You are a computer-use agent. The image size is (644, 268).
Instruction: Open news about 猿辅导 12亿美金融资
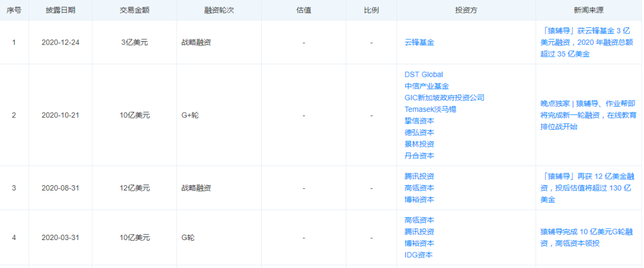point(588,188)
